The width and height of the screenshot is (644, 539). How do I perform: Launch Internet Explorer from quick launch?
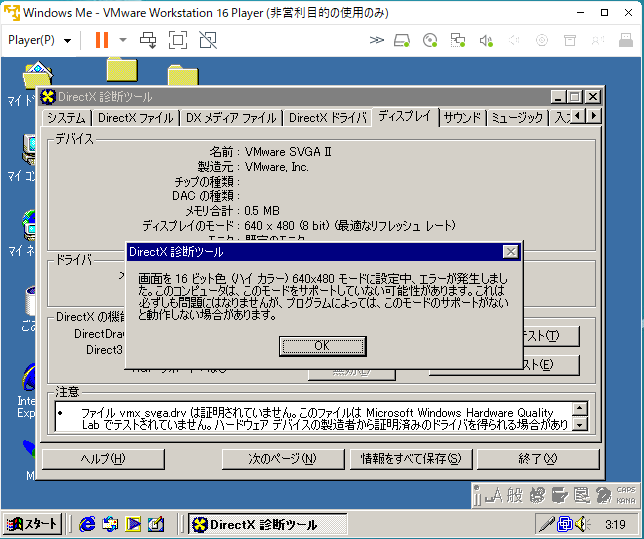87,524
